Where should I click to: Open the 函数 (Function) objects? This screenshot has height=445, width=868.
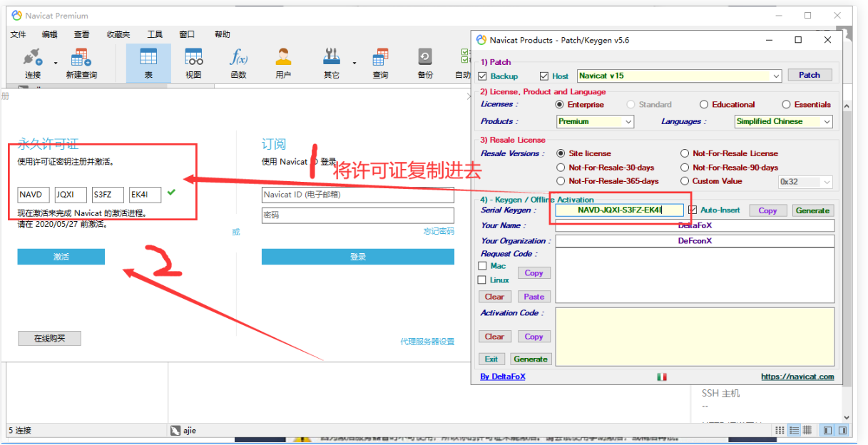(x=238, y=63)
